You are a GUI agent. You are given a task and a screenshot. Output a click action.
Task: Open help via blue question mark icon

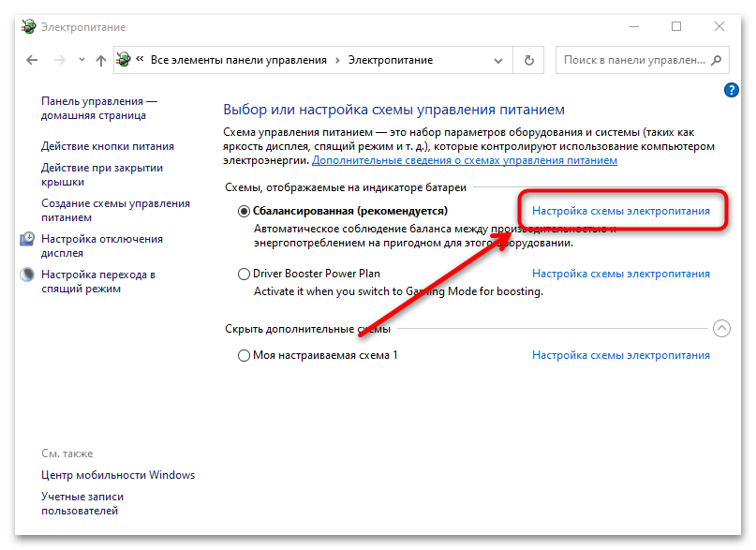click(x=733, y=90)
